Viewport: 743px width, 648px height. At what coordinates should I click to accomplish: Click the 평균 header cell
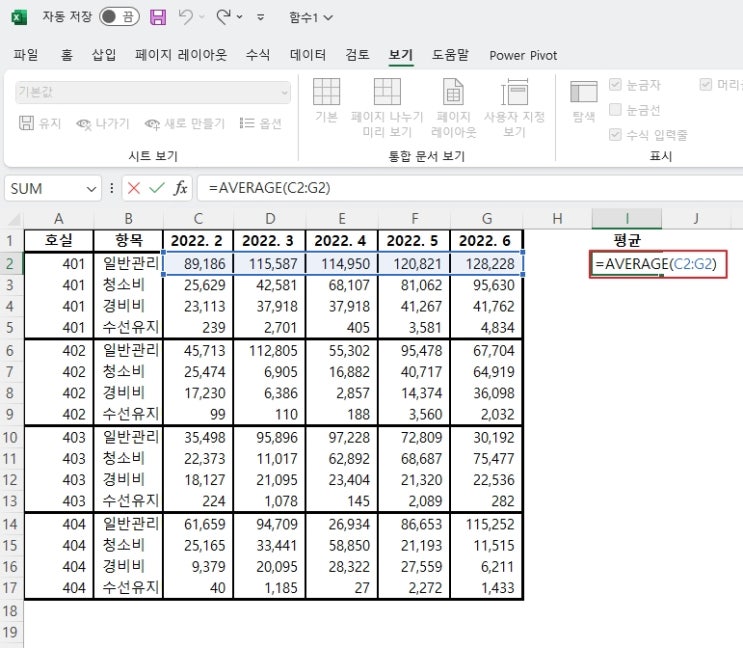627,241
